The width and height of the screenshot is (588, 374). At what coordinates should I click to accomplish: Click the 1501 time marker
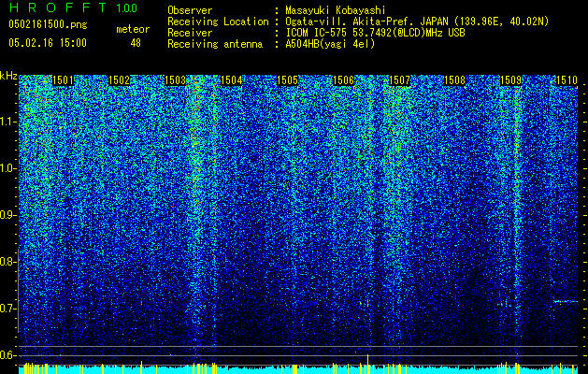pyautogui.click(x=63, y=80)
